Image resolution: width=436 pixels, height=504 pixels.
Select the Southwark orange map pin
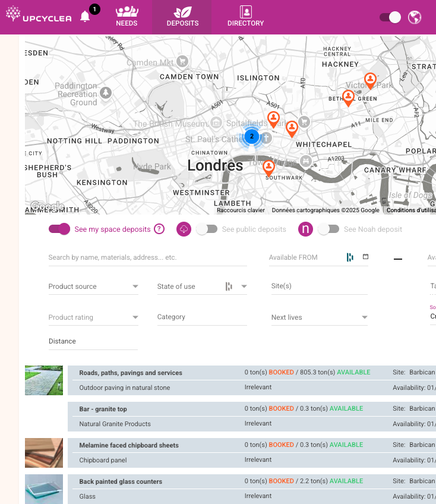[268, 167]
